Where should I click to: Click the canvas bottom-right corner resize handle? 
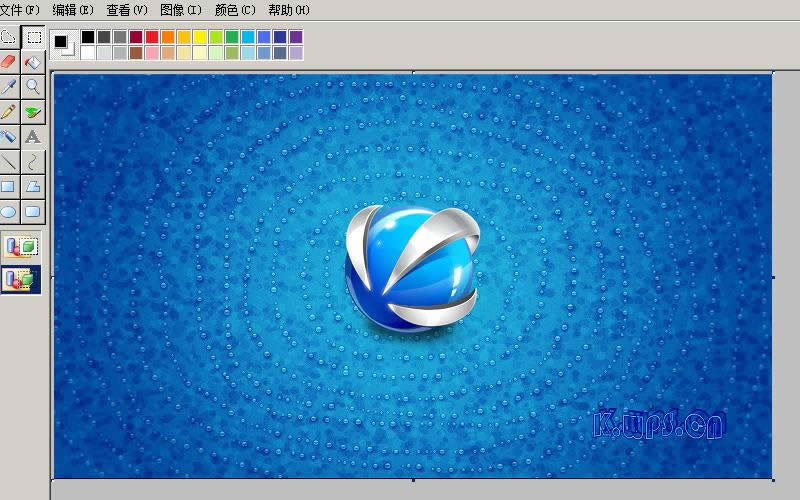point(773,480)
